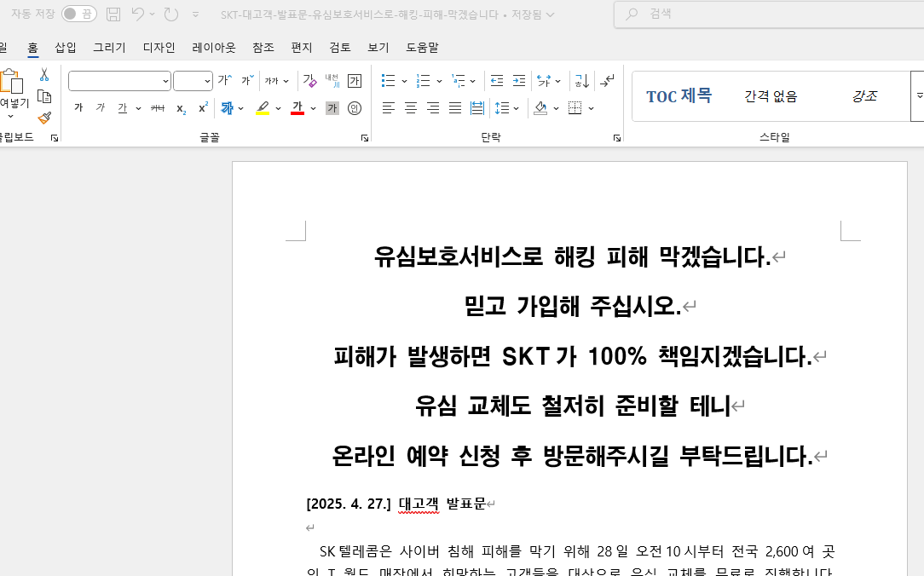The height and width of the screenshot is (576, 924).
Task: Click the line spacing icon
Action: pos(502,107)
